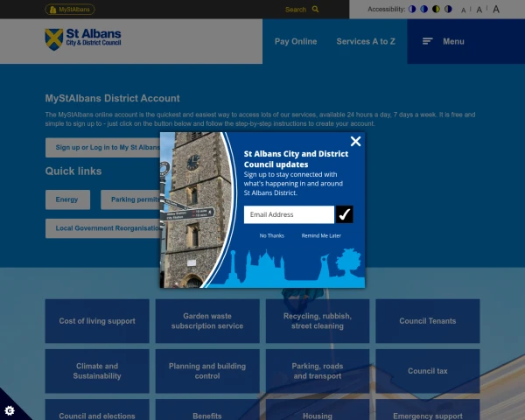The image size is (525, 420).
Task: Open Climate and Sustainability tile
Action: click(97, 371)
